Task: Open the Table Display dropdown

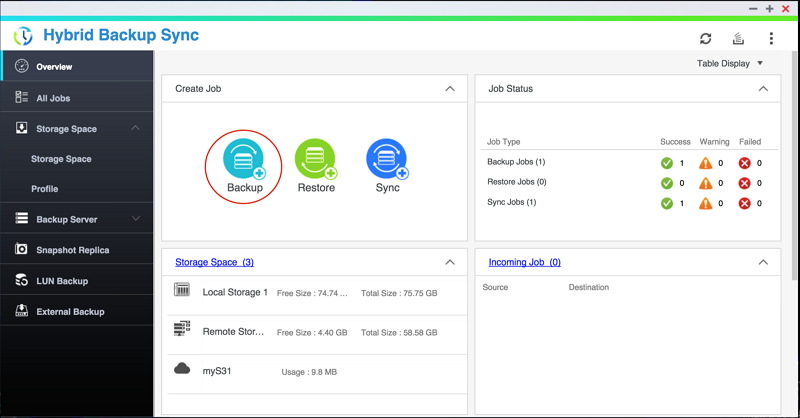Action: [x=730, y=64]
